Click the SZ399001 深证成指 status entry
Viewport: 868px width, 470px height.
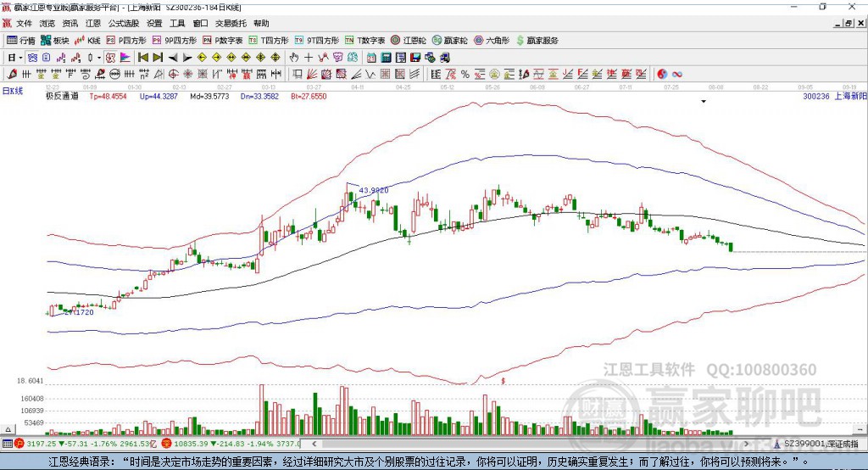[x=817, y=444]
